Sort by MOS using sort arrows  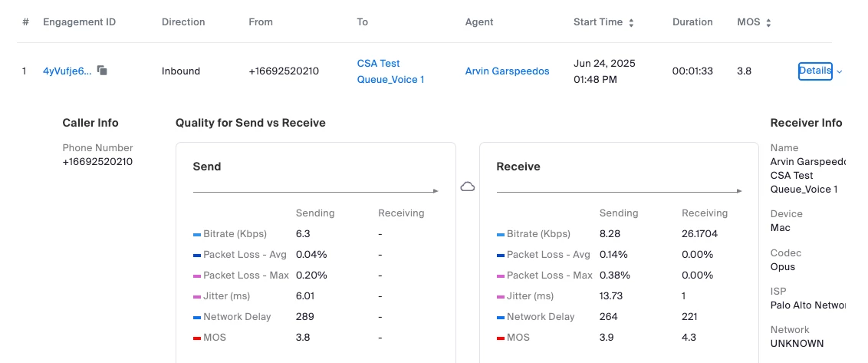click(x=768, y=23)
